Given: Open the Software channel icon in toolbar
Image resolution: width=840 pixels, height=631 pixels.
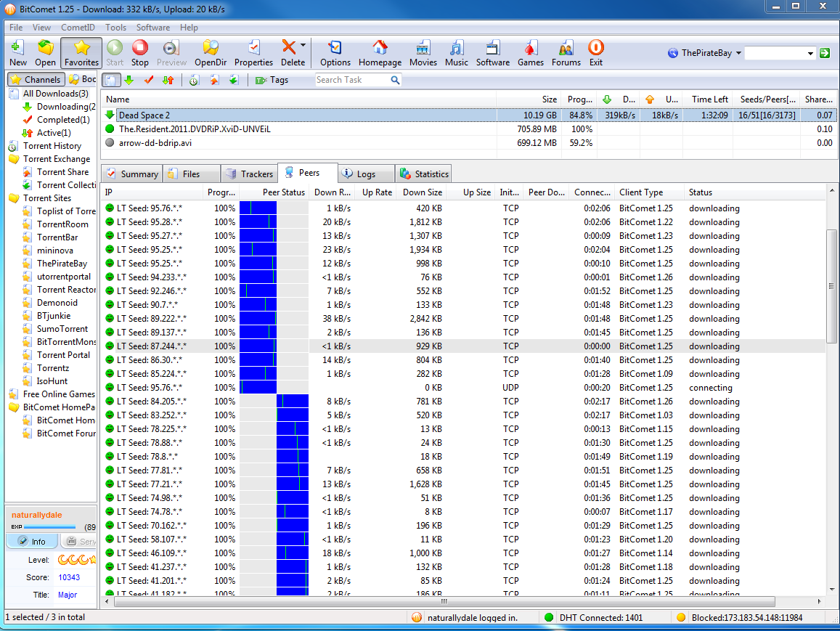Looking at the screenshot, I should coord(493,53).
